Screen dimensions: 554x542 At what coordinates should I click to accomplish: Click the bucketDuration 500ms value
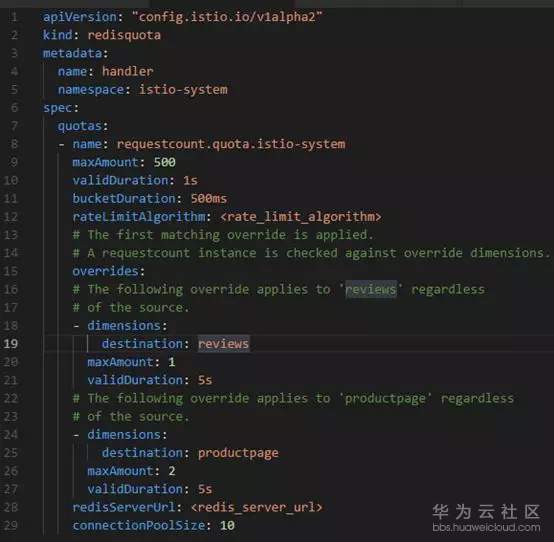coord(208,199)
